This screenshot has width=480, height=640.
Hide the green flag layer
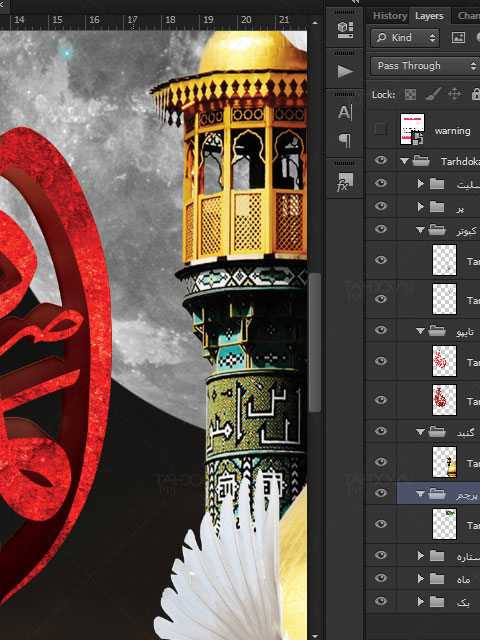(381, 524)
